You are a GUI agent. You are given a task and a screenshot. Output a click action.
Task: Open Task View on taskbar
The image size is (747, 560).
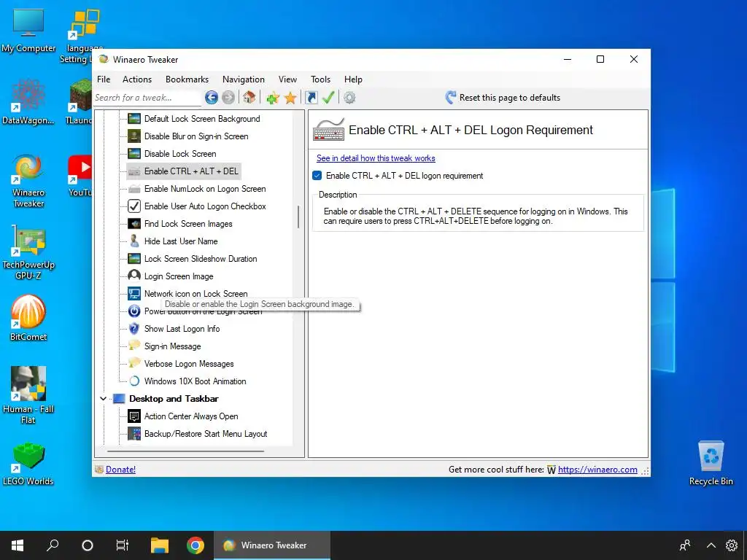123,545
